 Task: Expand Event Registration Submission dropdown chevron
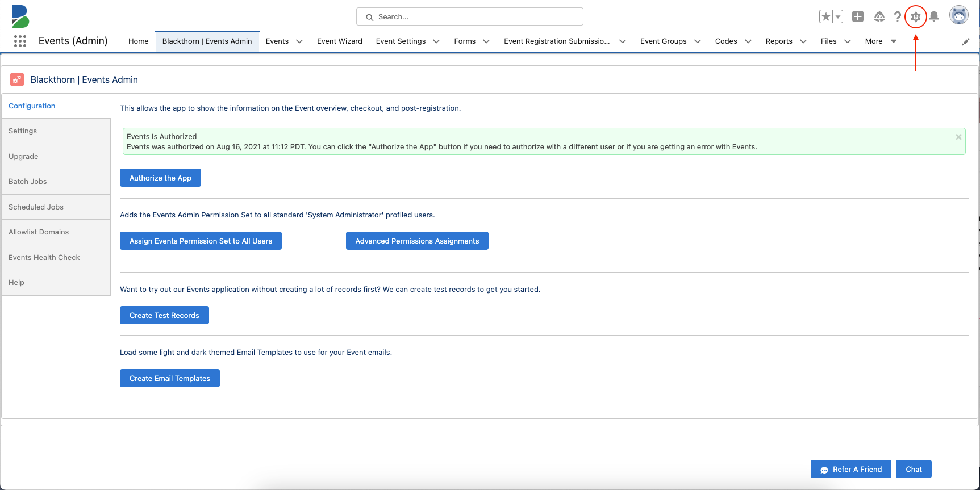pos(623,41)
